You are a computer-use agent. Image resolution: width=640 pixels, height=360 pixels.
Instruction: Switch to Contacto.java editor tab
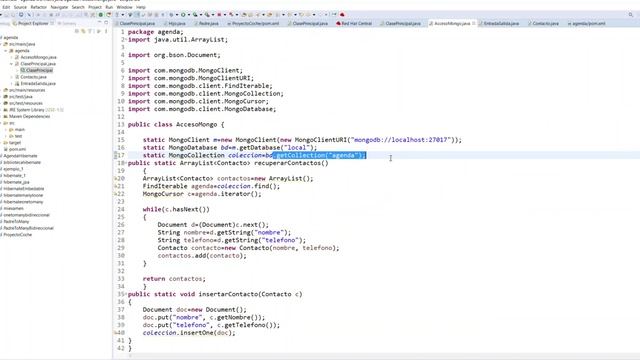point(543,24)
